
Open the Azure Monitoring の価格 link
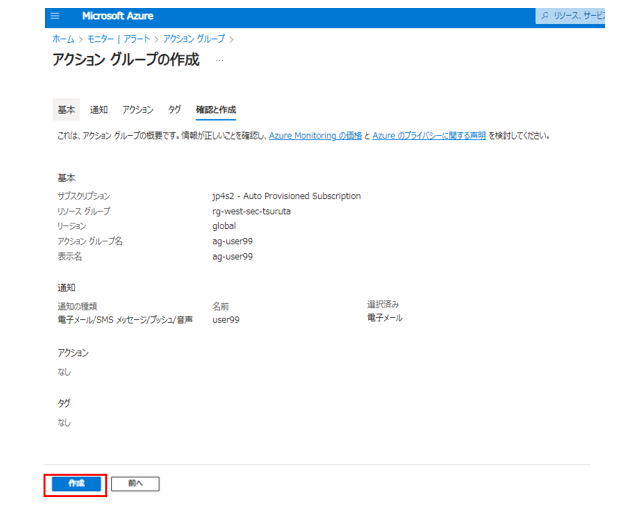click(315, 135)
